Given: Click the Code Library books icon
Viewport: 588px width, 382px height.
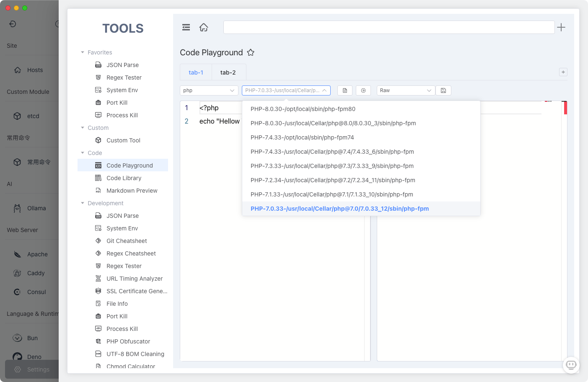Looking at the screenshot, I should click(x=98, y=178).
